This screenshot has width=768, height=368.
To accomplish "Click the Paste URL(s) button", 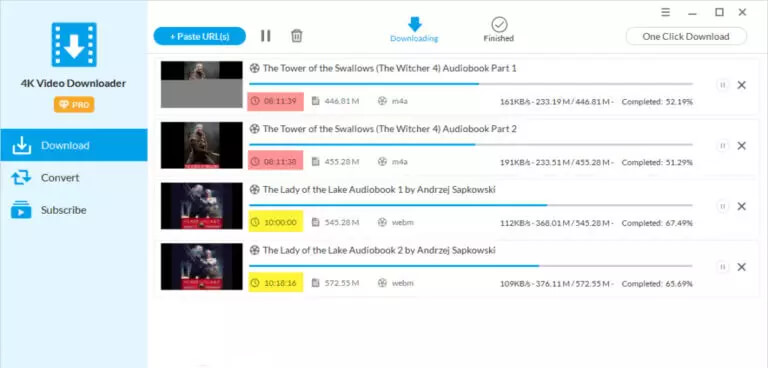I will [199, 36].
